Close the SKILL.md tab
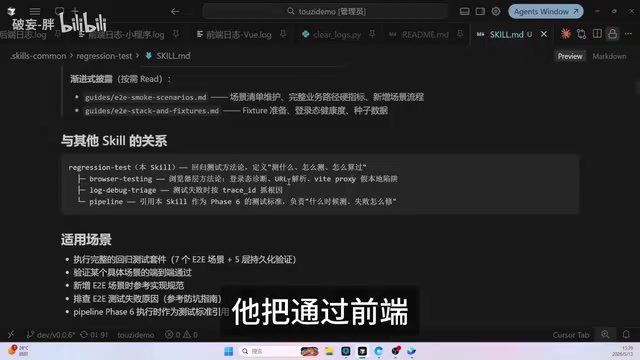Screen dimensions: 640x360 (x=544, y=35)
